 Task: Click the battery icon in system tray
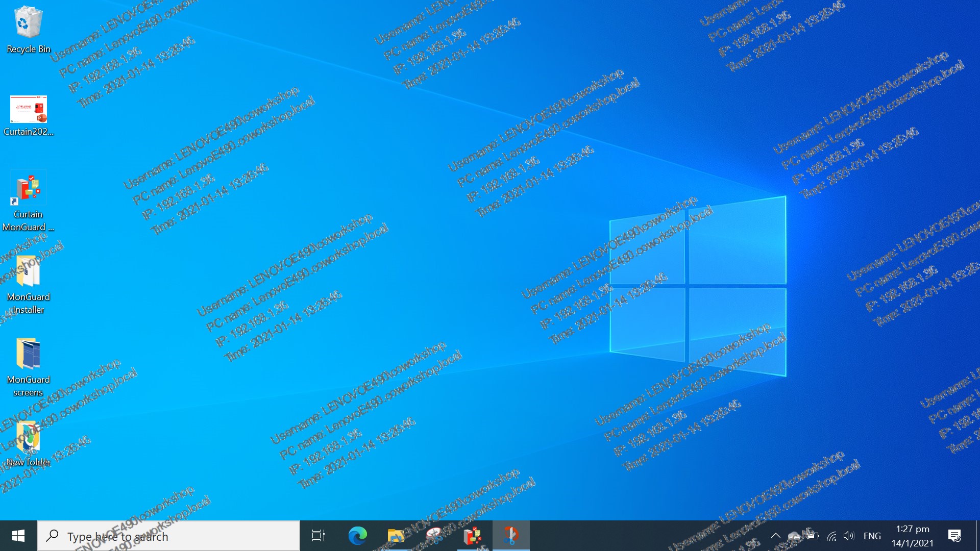(x=813, y=536)
